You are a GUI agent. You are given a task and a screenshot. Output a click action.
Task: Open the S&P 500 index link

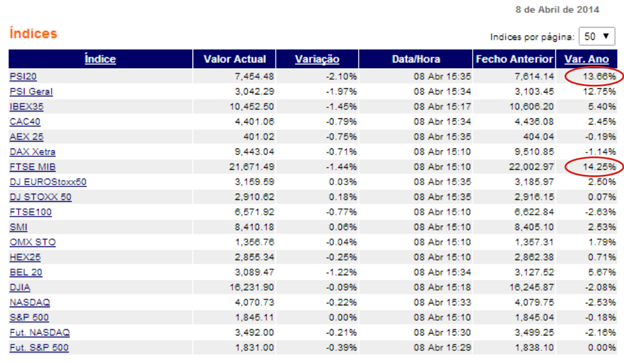29,318
